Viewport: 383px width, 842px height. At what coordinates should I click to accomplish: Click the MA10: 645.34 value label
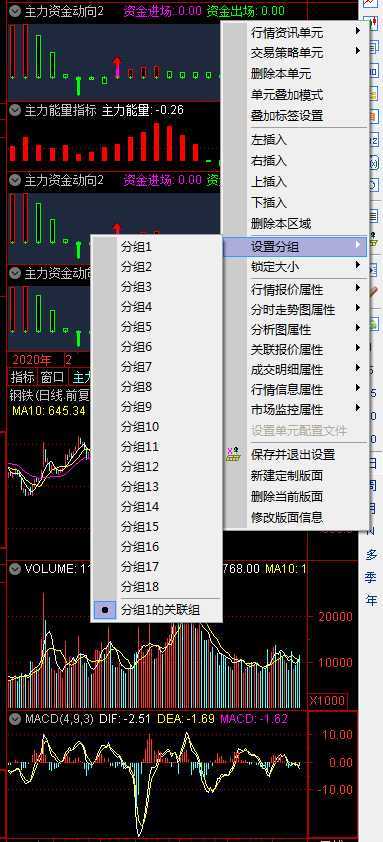pos(49,411)
